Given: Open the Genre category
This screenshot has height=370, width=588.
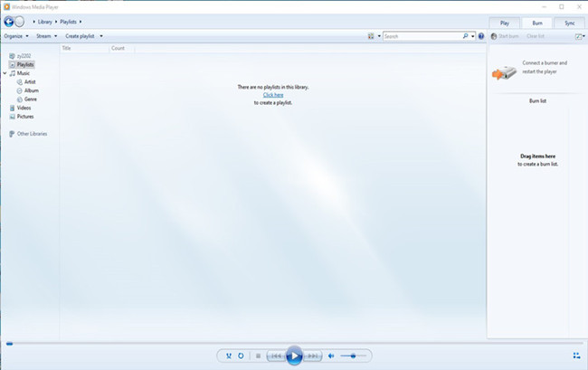Looking at the screenshot, I should pyautogui.click(x=31, y=99).
